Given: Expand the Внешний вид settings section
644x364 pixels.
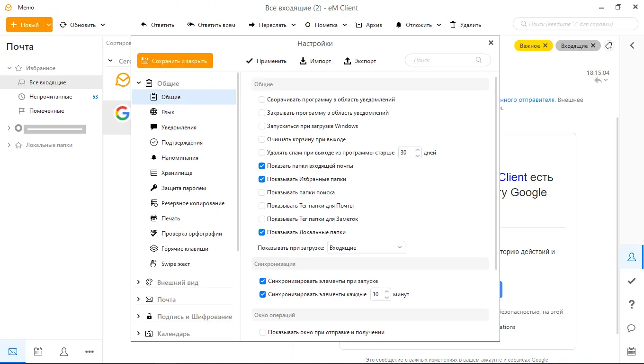Looking at the screenshot, I should tap(139, 282).
